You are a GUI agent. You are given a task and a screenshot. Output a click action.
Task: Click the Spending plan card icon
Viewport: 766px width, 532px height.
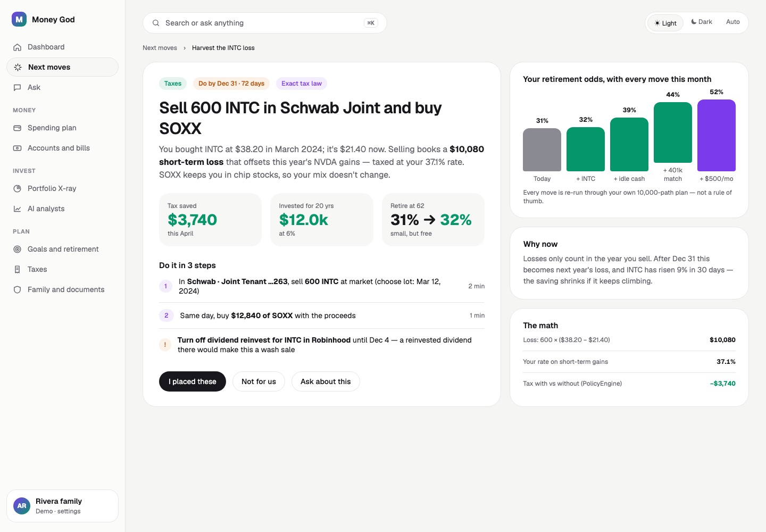[17, 128]
